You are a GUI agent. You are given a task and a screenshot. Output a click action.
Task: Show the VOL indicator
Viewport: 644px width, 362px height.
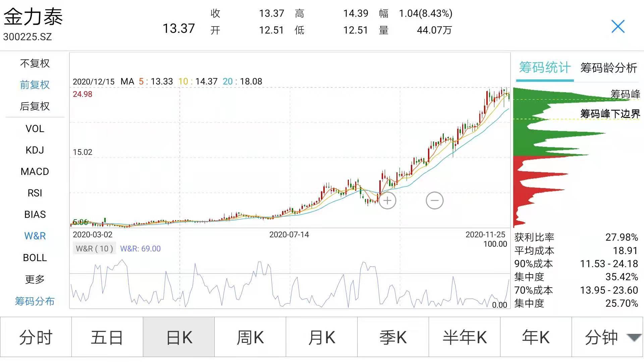point(35,129)
